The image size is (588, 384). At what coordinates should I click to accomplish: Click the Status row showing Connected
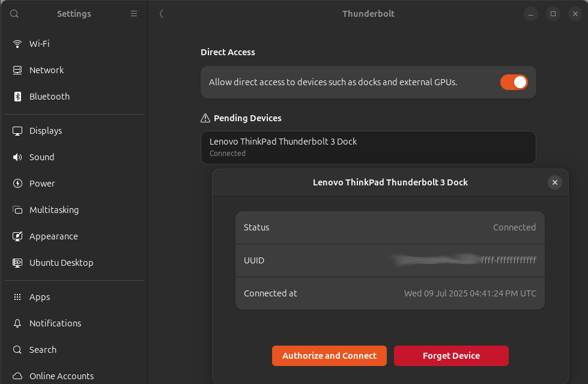pyautogui.click(x=390, y=228)
